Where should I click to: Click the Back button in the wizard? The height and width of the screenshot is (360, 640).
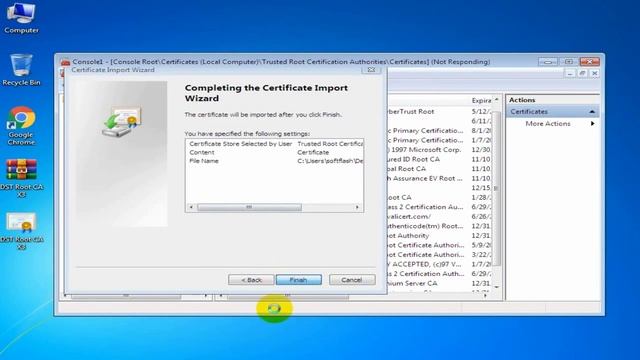(x=251, y=280)
